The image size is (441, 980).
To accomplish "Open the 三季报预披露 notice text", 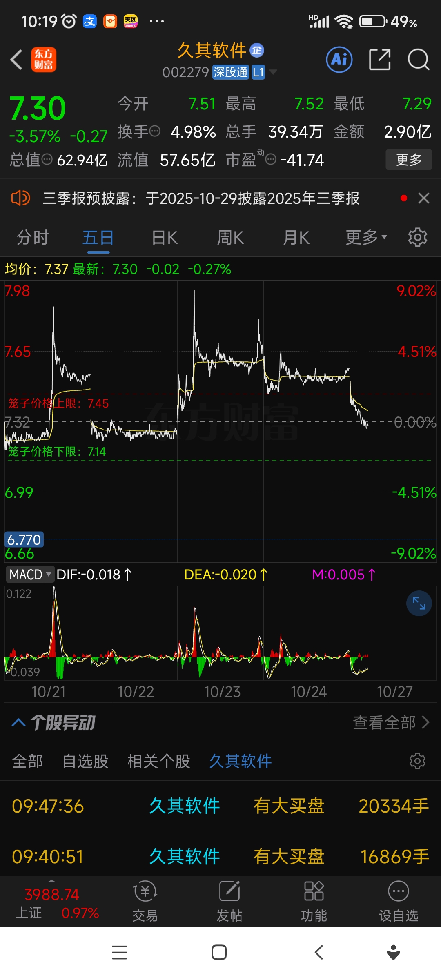I will pos(201,198).
